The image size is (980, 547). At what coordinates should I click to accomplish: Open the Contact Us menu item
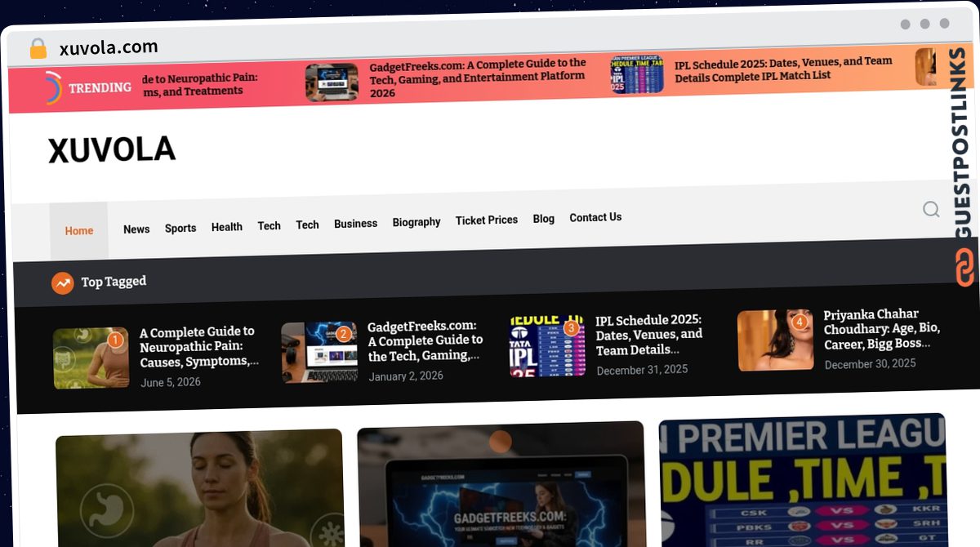(x=595, y=217)
